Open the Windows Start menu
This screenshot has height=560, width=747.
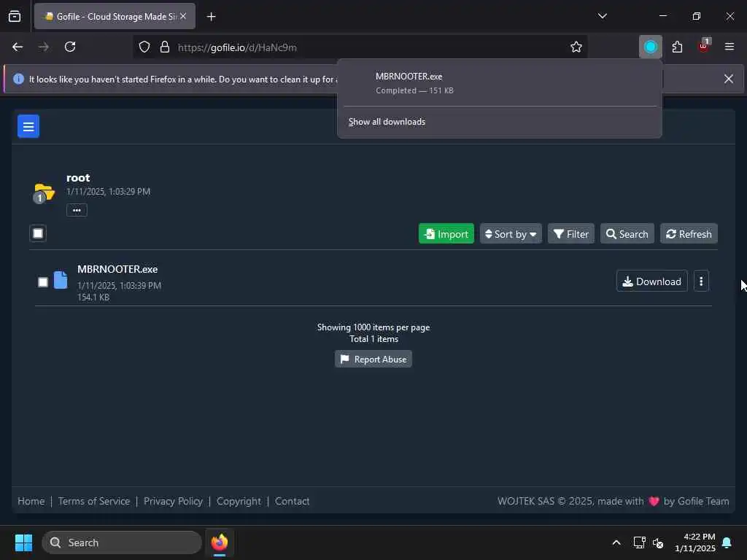23,542
